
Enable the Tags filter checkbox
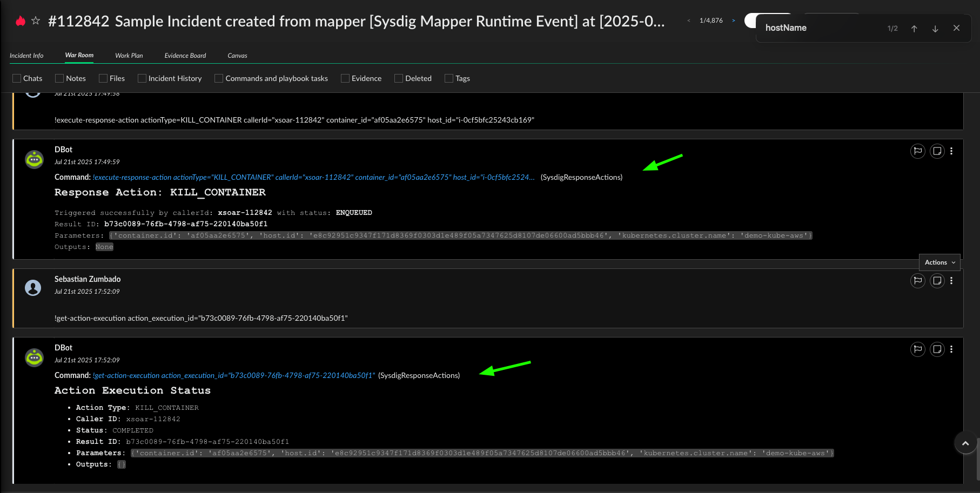449,78
